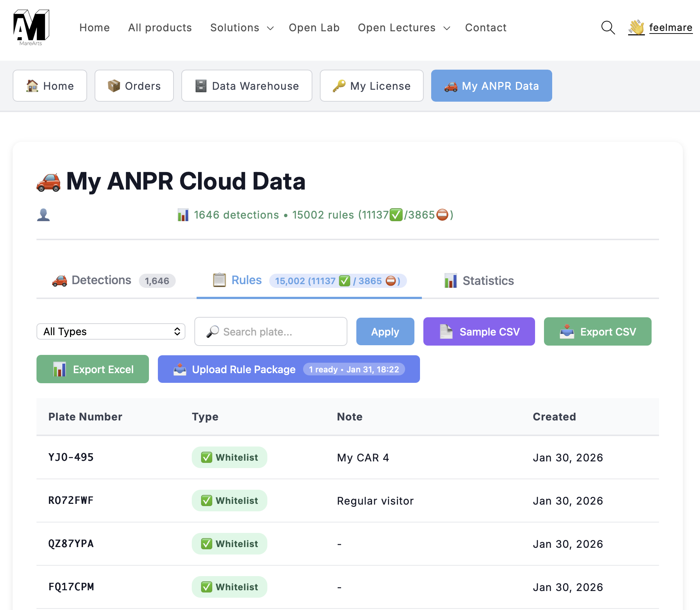
Task: Click the inbox icon on Upload Rule Package
Action: [180, 369]
